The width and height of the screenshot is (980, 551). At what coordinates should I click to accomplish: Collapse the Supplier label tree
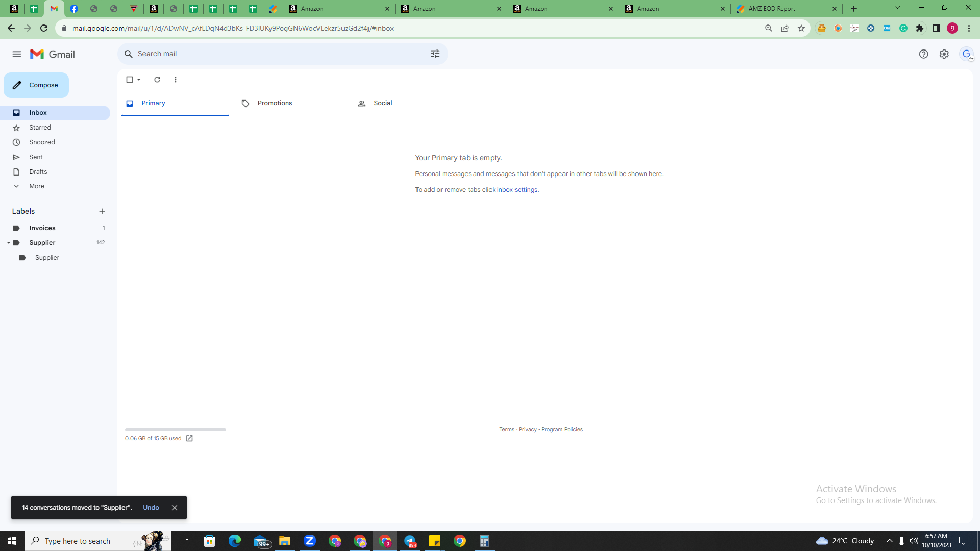pos(8,243)
